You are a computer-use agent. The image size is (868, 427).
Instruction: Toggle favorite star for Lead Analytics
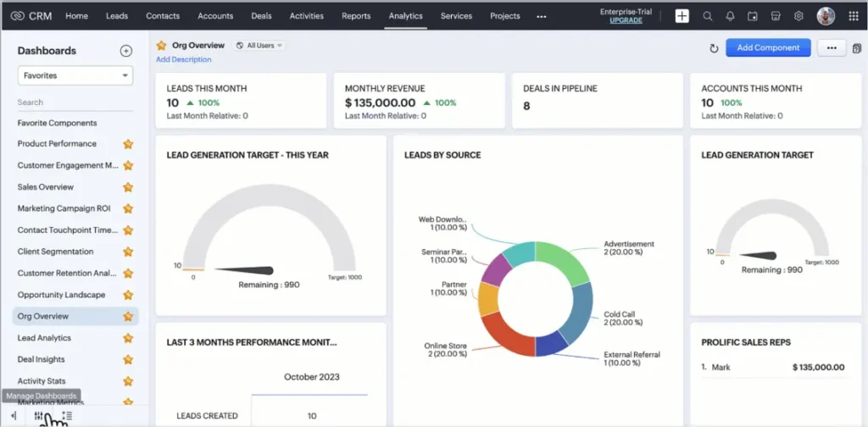click(x=128, y=338)
